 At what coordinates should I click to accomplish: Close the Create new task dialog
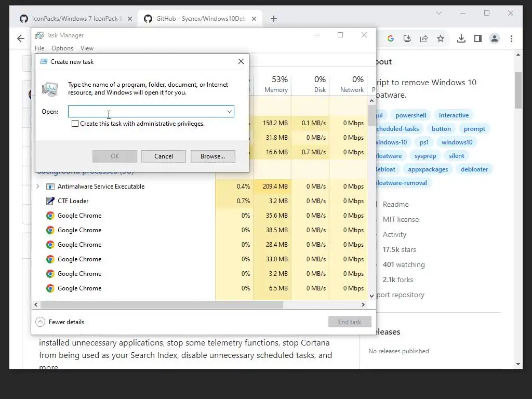click(241, 61)
